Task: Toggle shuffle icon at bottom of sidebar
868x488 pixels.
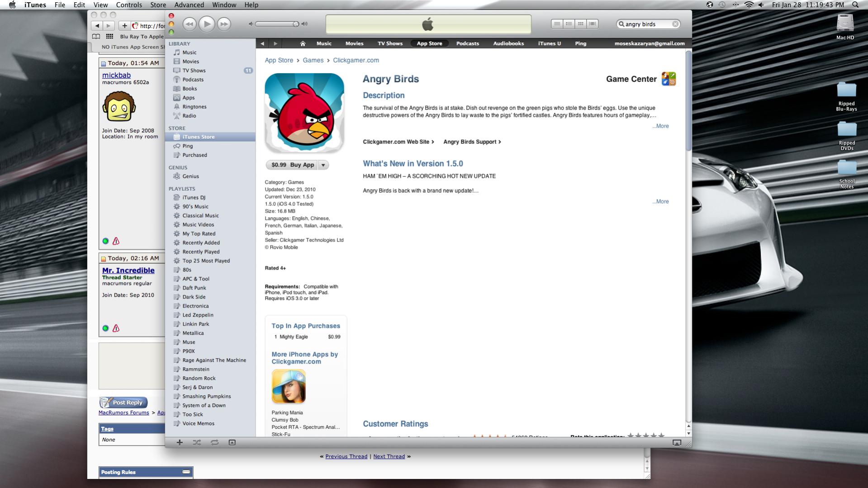Action: coord(197,442)
